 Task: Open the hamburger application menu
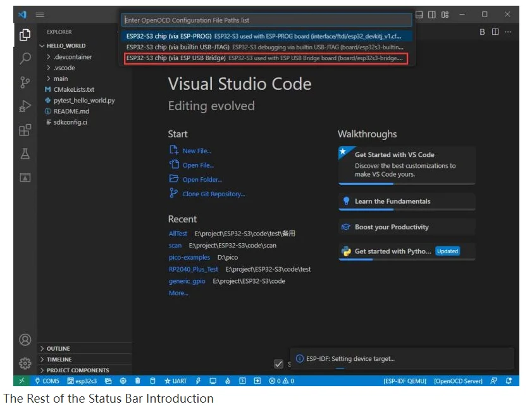40,15
